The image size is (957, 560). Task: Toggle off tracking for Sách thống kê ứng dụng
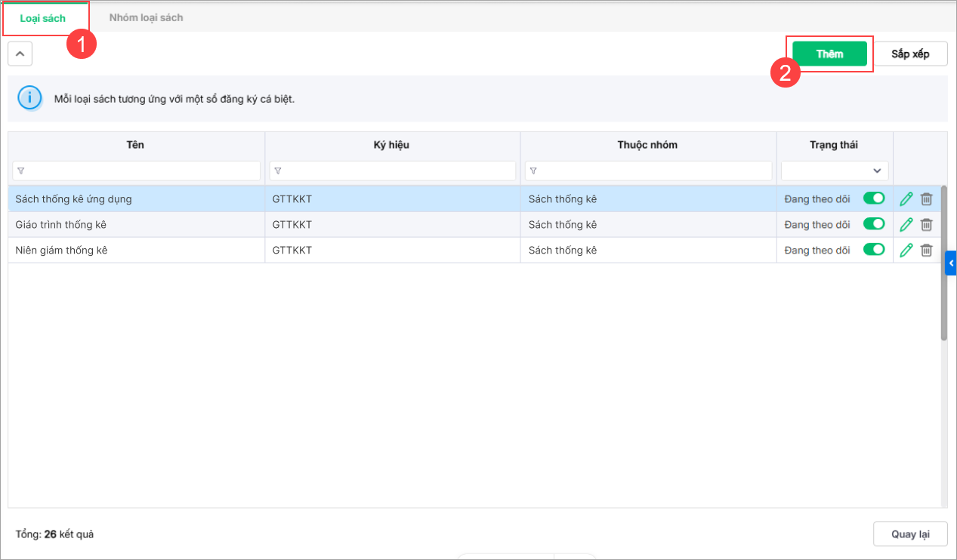point(874,199)
